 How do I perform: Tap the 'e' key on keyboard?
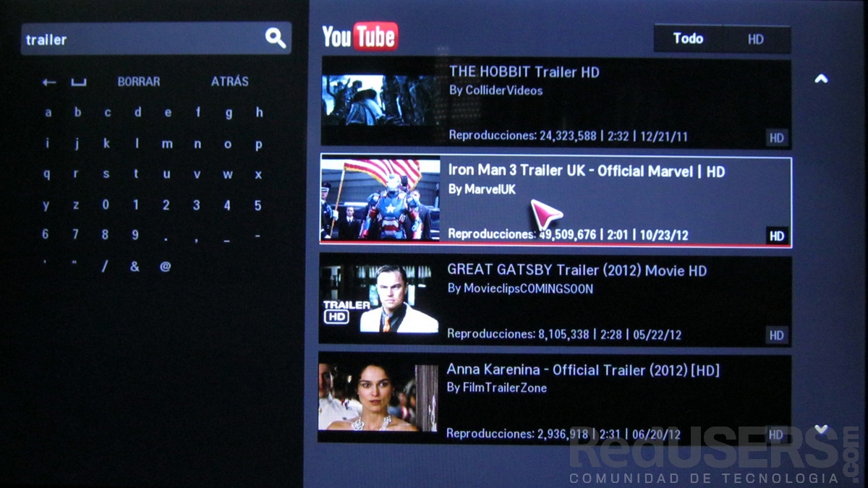click(x=168, y=113)
